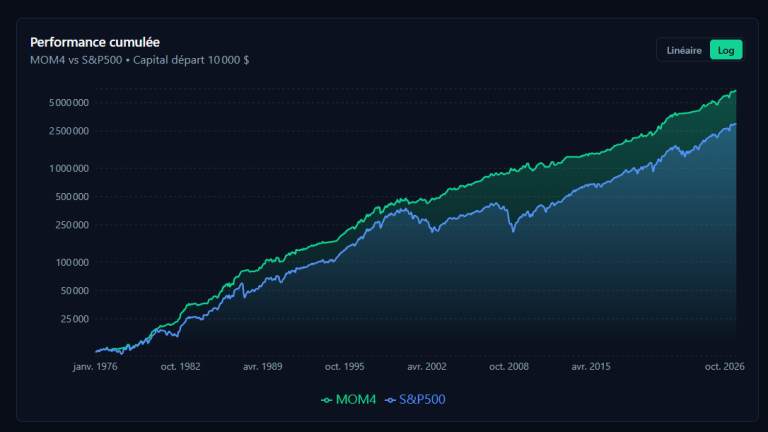
Task: Click the S&P500 line's endpoint at 2026
Action: (x=735, y=124)
